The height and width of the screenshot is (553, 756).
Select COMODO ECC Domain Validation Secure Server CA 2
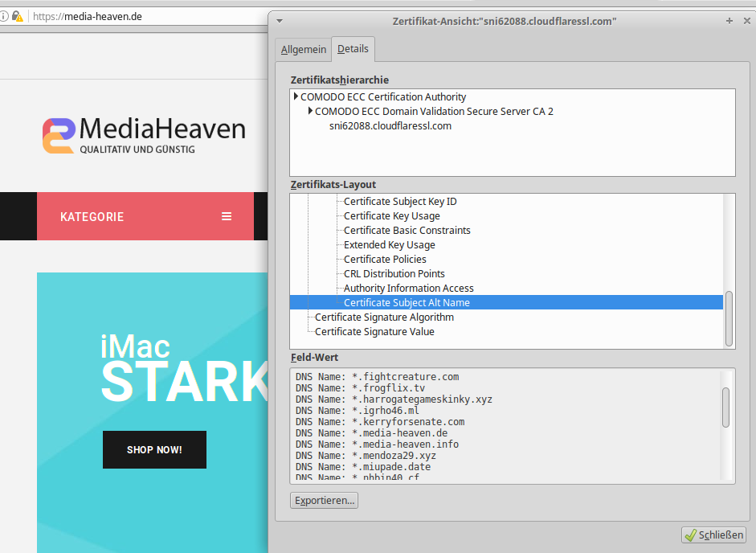pos(434,112)
